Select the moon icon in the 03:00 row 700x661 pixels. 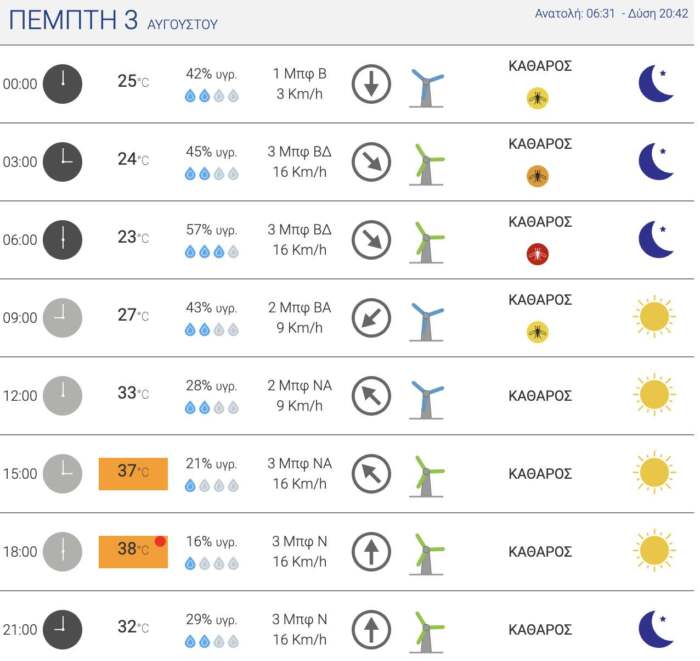pos(655,161)
